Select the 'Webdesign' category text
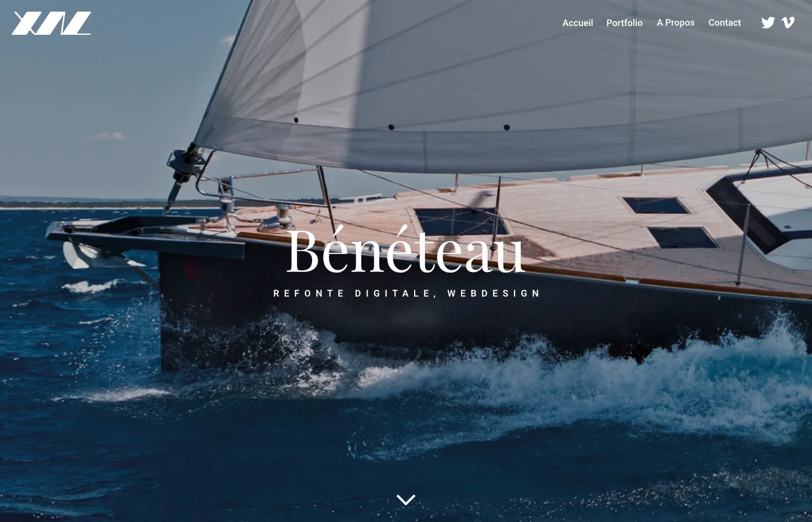 pos(494,293)
